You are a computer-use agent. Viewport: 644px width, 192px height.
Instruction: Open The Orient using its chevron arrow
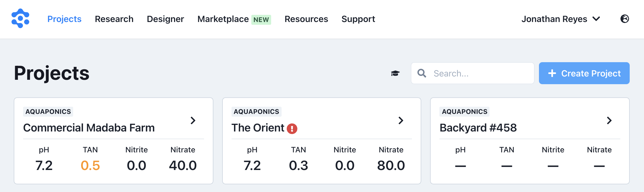(x=401, y=120)
